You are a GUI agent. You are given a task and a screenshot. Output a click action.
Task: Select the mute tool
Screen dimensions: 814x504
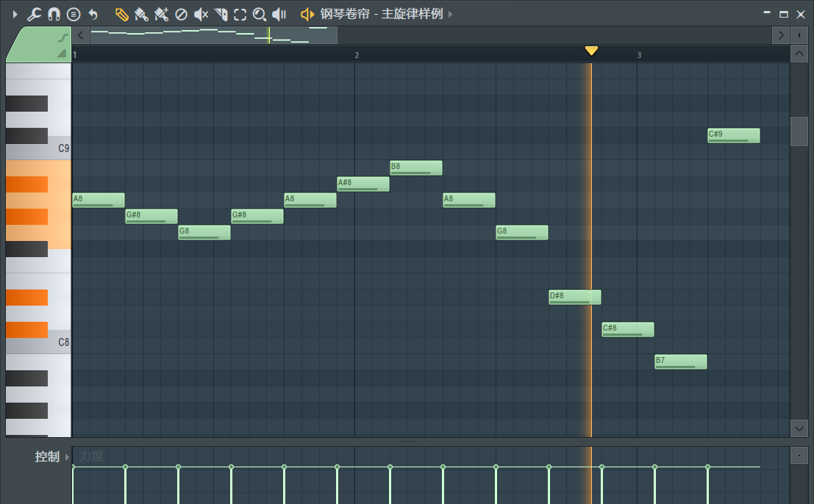201,15
